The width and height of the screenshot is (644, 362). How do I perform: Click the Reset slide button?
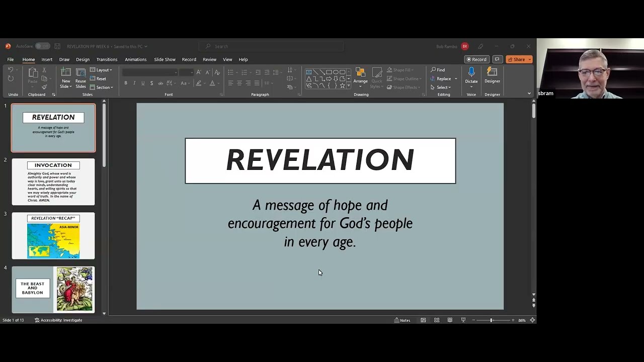point(98,78)
